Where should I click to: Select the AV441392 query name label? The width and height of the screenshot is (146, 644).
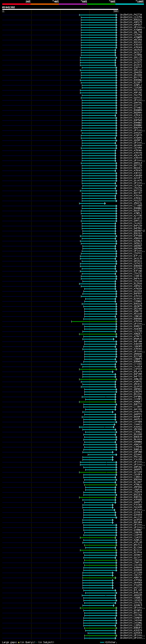8,8
